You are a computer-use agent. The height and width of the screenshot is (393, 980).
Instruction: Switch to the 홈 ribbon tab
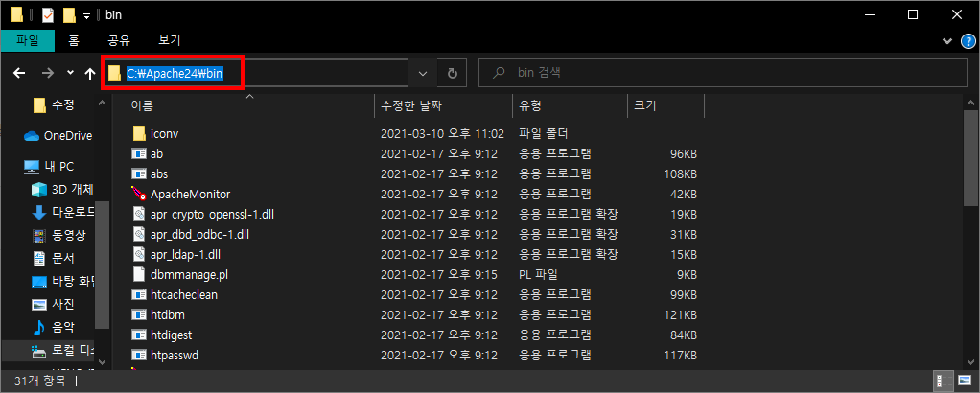(74, 40)
